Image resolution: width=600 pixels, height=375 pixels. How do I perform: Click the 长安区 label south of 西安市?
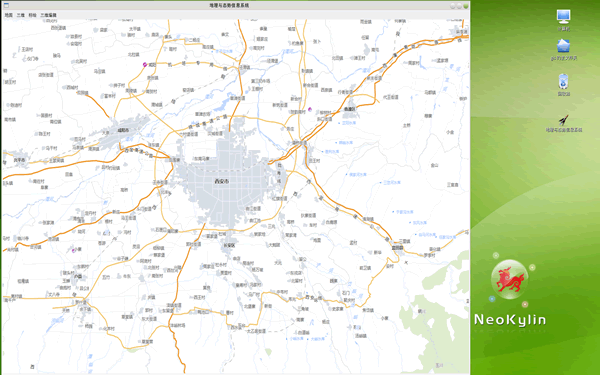point(230,245)
